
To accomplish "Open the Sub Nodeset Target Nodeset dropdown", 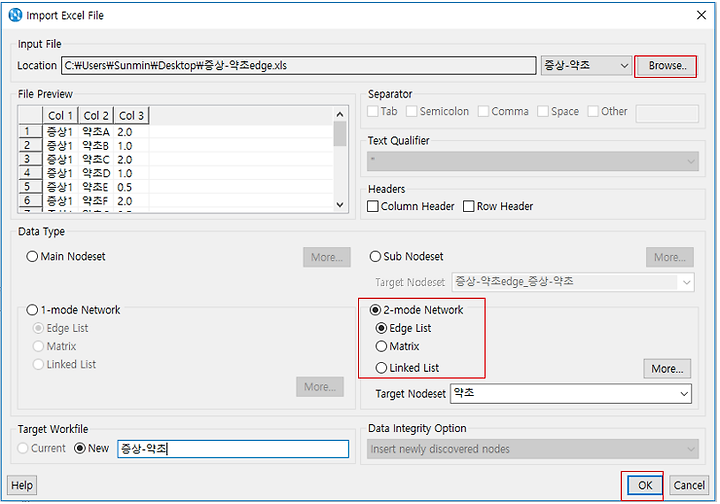I will click(573, 282).
